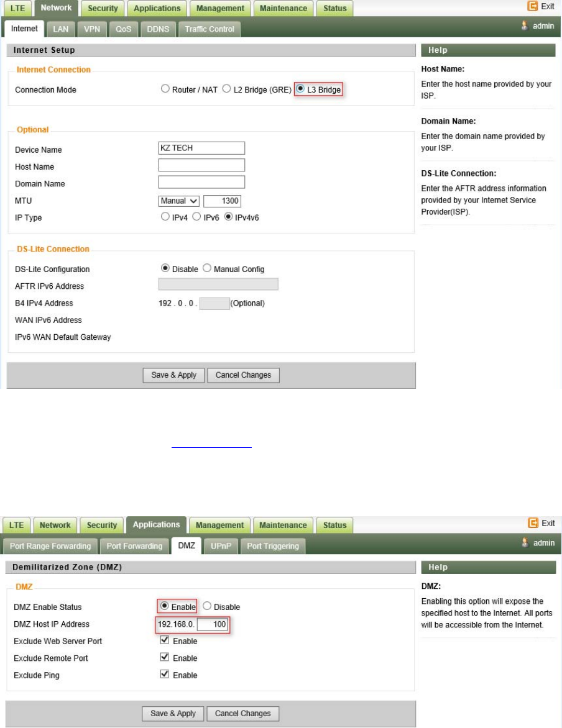Switch to the Traffic Control sub-tab
The image size is (562, 728).
[x=210, y=29]
